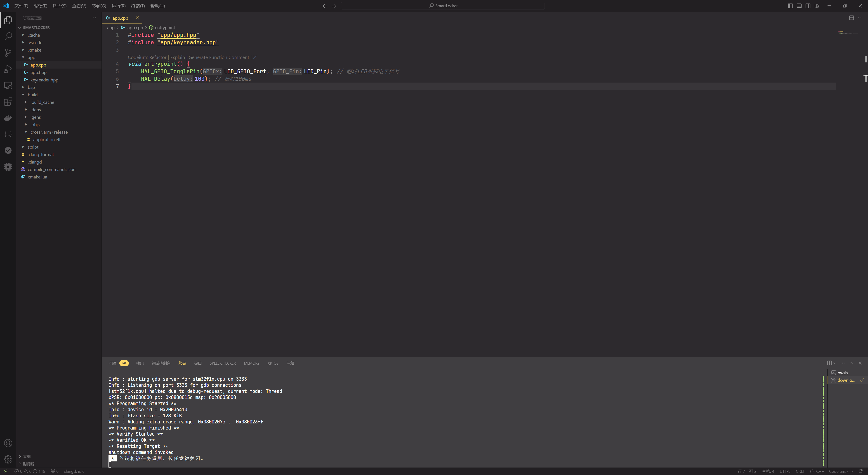Expand the .vscode folder

coord(35,43)
